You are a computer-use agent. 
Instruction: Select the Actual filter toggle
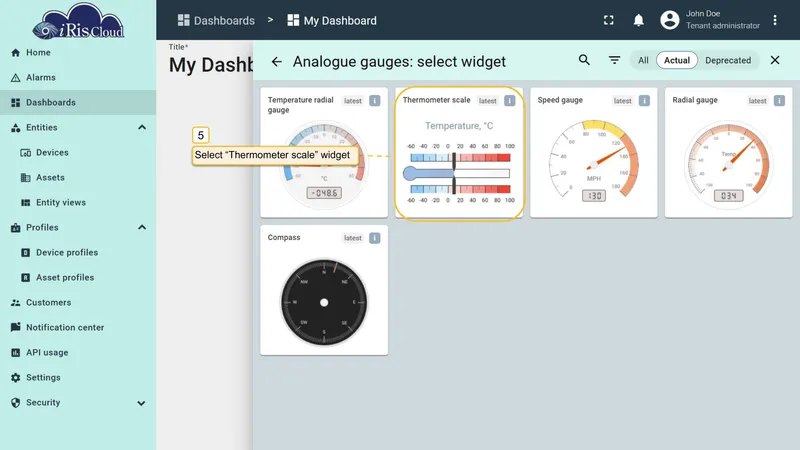(x=677, y=60)
